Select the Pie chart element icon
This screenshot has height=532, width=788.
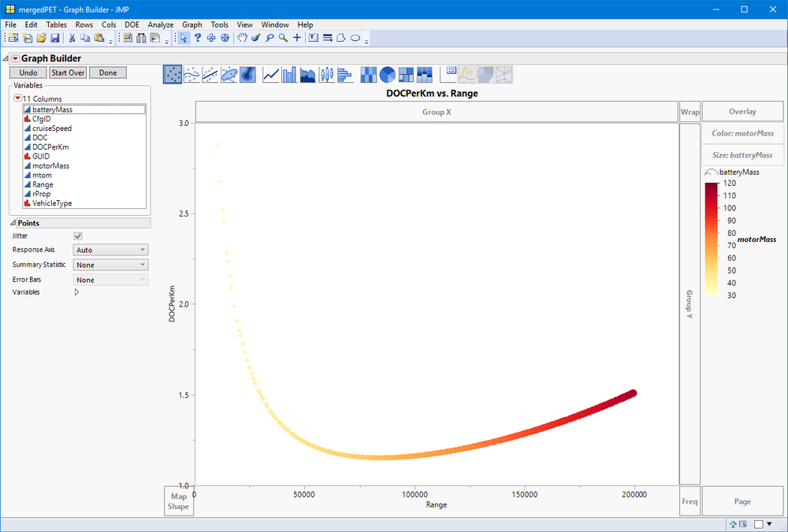(x=387, y=75)
